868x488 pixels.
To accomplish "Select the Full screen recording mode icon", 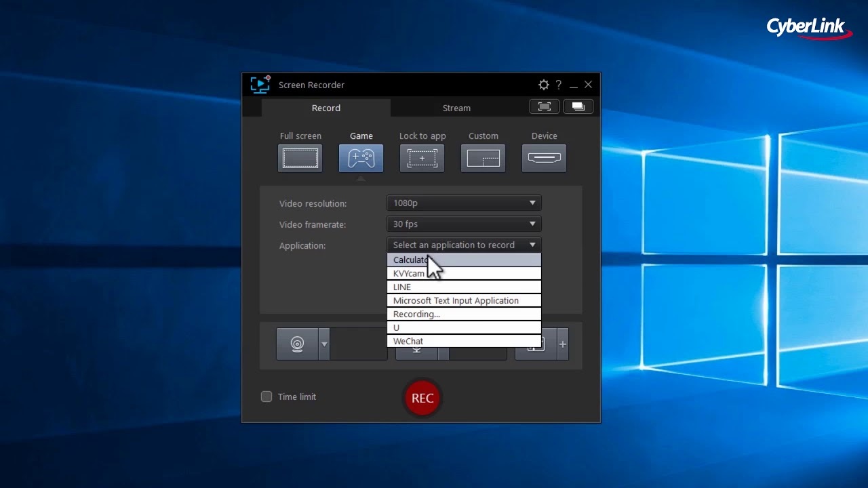I will coord(300,159).
